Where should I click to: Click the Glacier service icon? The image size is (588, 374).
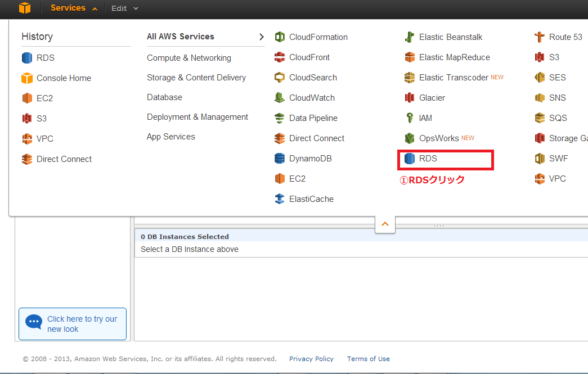click(x=410, y=98)
